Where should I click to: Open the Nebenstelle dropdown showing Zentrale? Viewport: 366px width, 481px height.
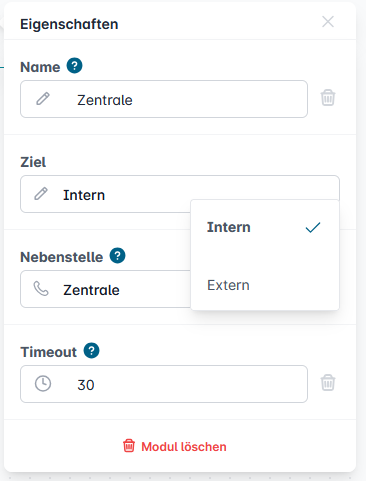click(x=105, y=289)
